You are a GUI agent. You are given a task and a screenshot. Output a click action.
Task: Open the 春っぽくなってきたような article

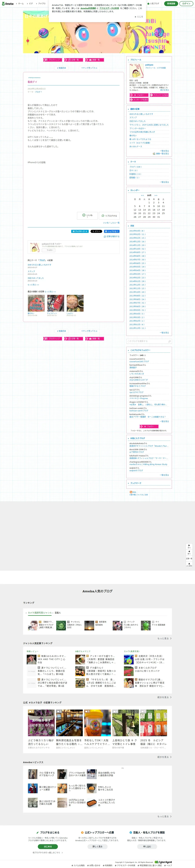[140, 139]
